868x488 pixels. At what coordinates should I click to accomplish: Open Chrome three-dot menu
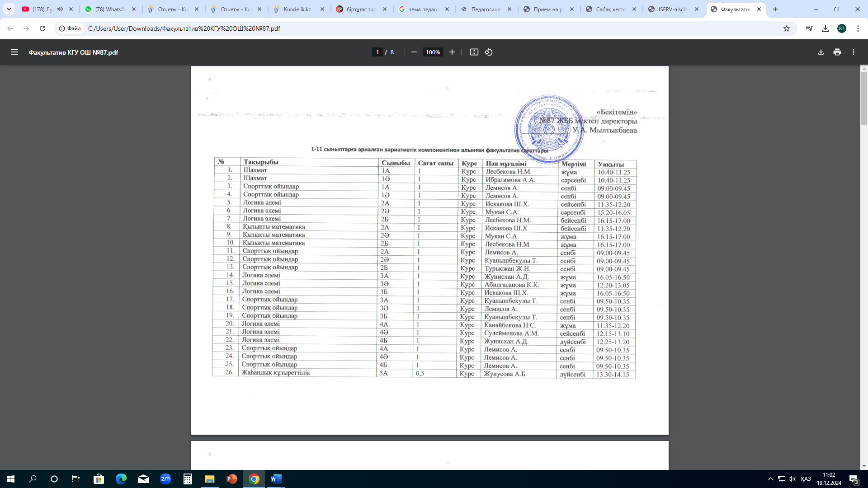pos(858,28)
